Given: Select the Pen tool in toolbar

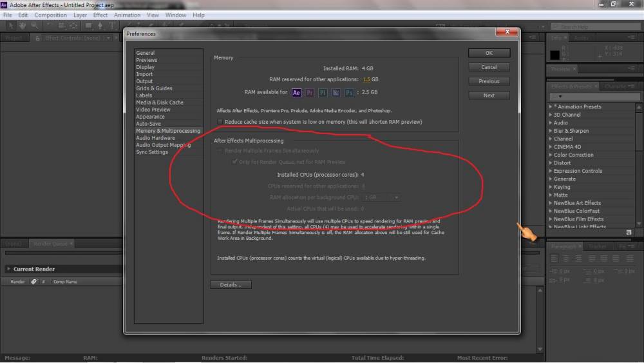Looking at the screenshot, I should click(x=100, y=26).
